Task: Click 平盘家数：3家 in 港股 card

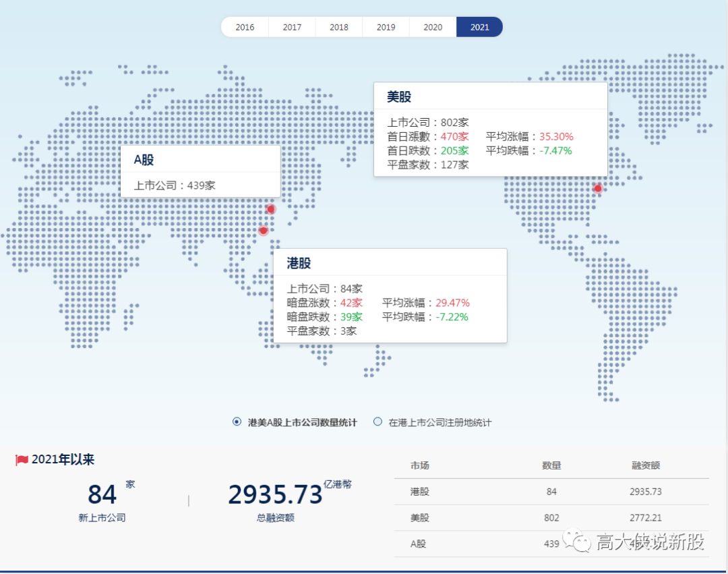Action: pos(322,331)
